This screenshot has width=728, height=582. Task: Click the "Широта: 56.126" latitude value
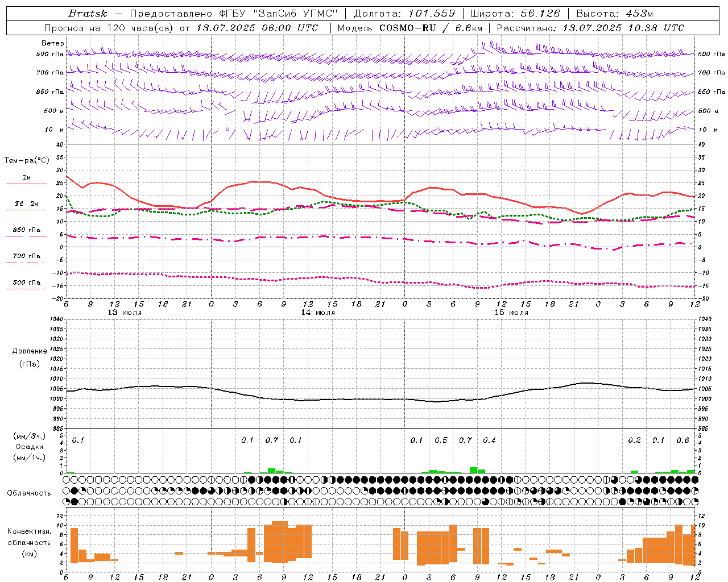(515, 14)
